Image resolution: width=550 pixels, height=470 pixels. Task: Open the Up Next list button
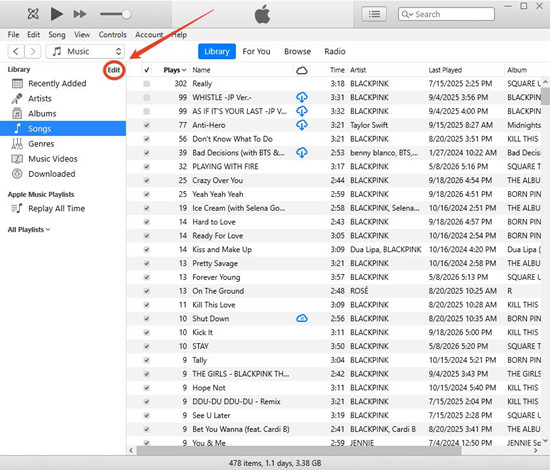click(374, 14)
